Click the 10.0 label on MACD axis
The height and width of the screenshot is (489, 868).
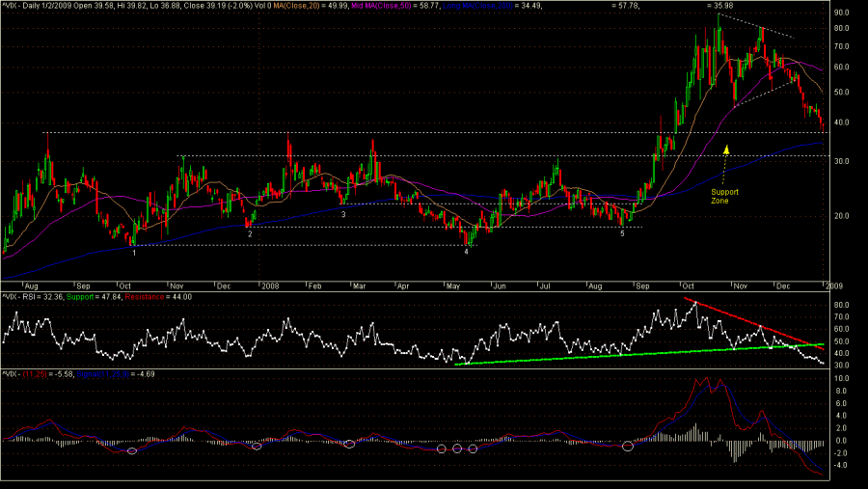(x=841, y=379)
